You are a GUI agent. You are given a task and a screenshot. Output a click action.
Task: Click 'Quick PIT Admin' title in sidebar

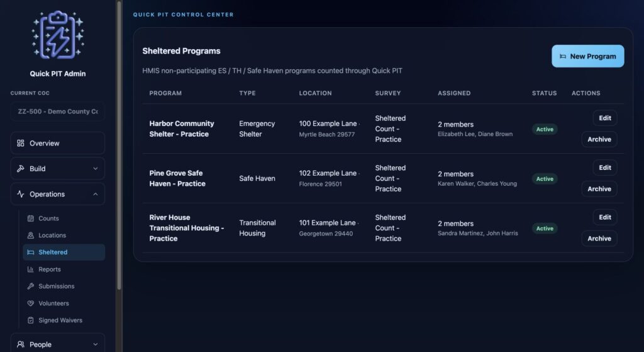[x=57, y=74]
